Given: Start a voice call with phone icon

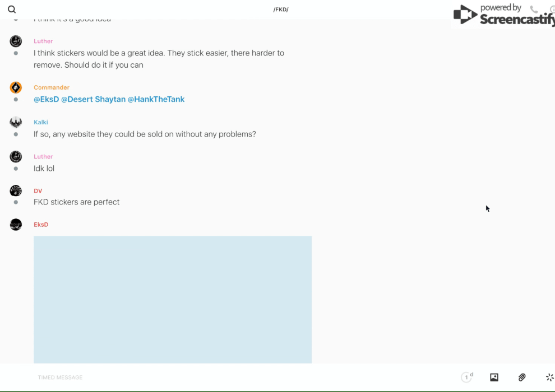Looking at the screenshot, I should (x=534, y=10).
